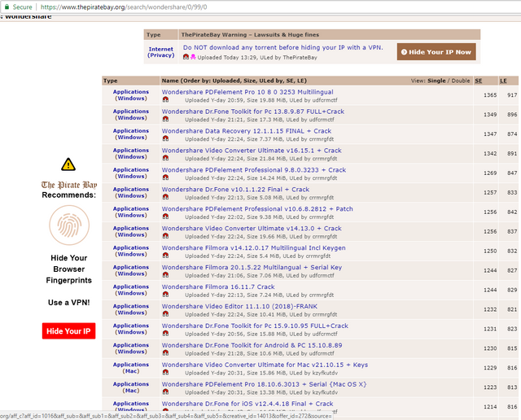
Task: Click 'Use a VPN!' sidebar text
Action: (68, 303)
